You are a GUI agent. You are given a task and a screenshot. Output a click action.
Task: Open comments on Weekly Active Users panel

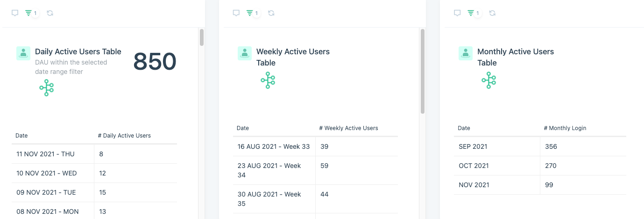(236, 13)
